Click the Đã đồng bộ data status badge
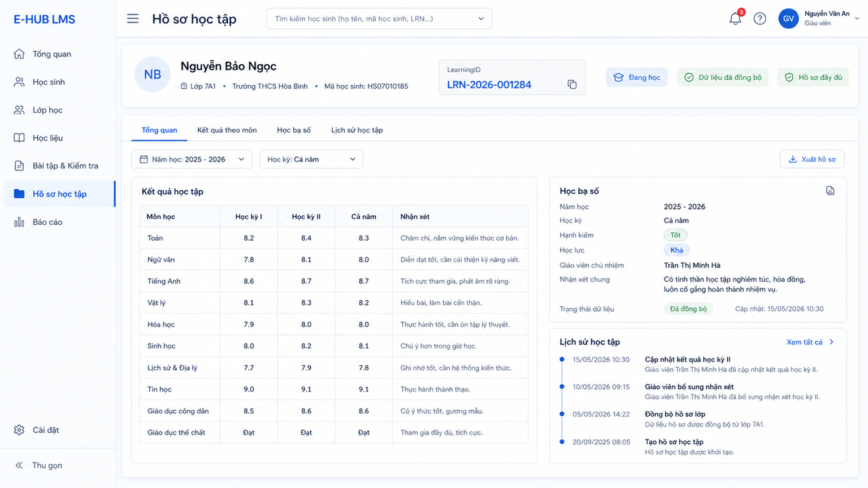 pyautogui.click(x=688, y=309)
